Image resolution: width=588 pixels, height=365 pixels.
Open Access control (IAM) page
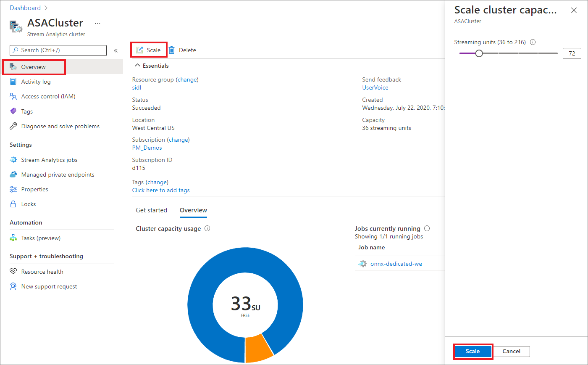pos(48,96)
